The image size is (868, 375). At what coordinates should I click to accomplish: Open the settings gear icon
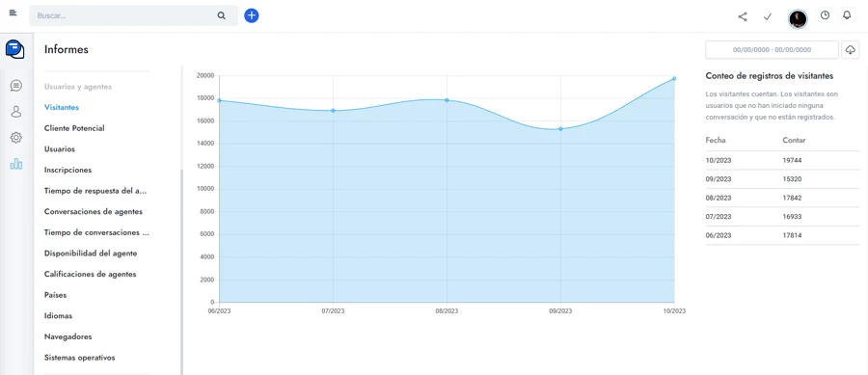point(16,138)
